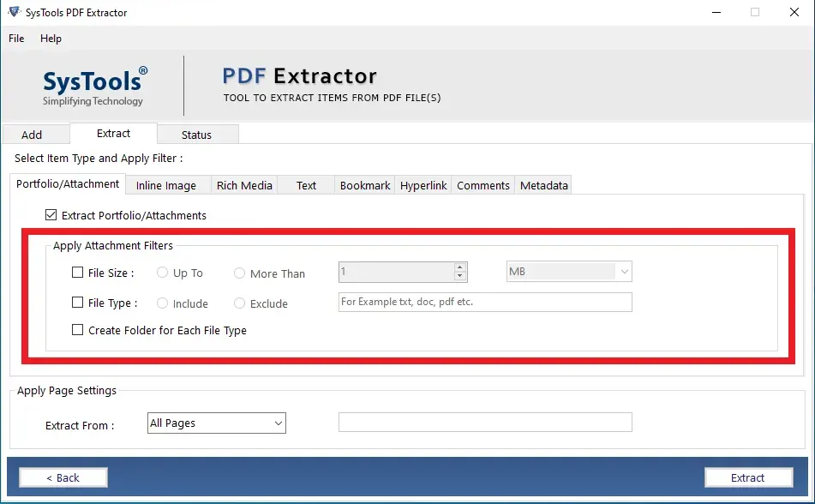Enable the File Type filter checkbox
Screen dimensions: 815x504
77,303
